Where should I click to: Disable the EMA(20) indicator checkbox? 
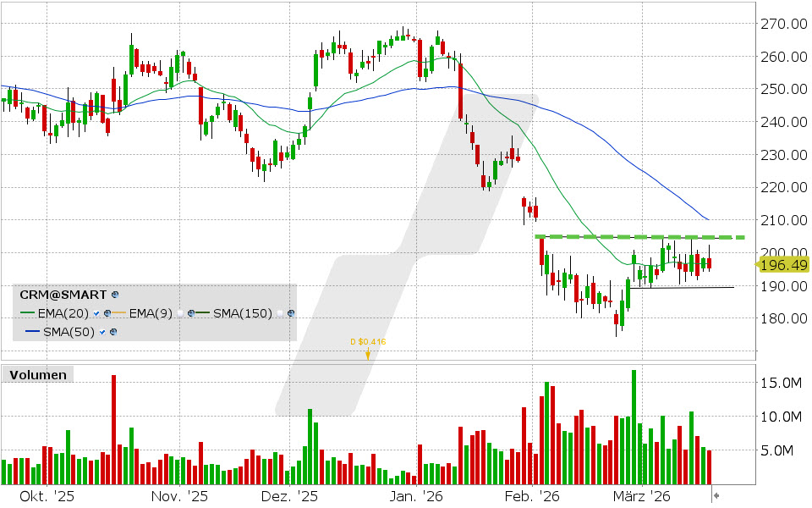pos(96,314)
